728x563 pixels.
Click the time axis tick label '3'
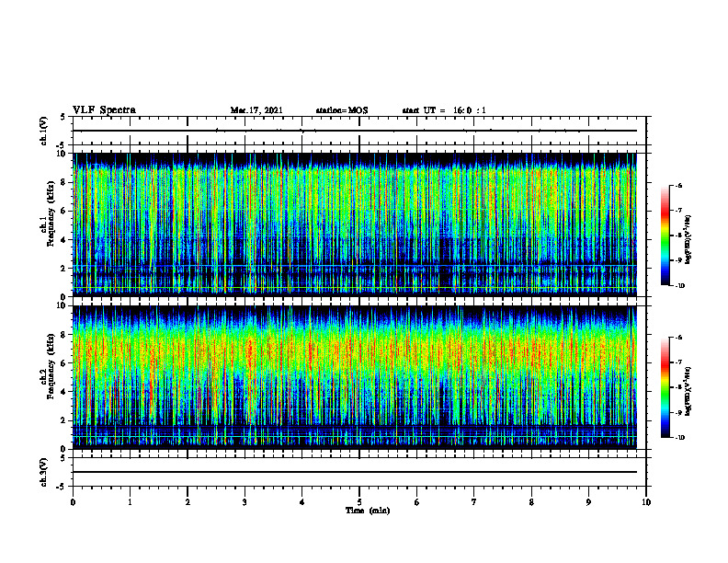coord(245,502)
